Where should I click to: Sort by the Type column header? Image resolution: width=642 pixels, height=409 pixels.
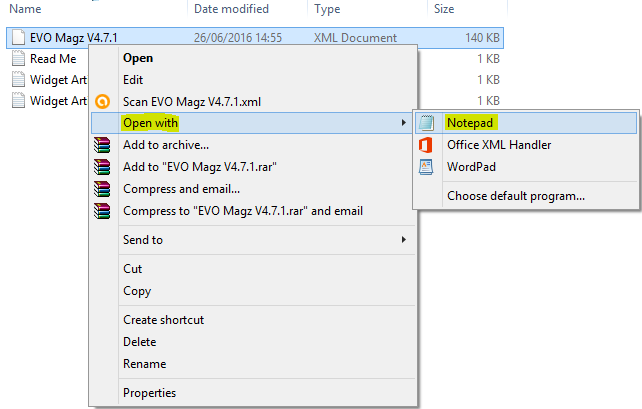pyautogui.click(x=327, y=9)
